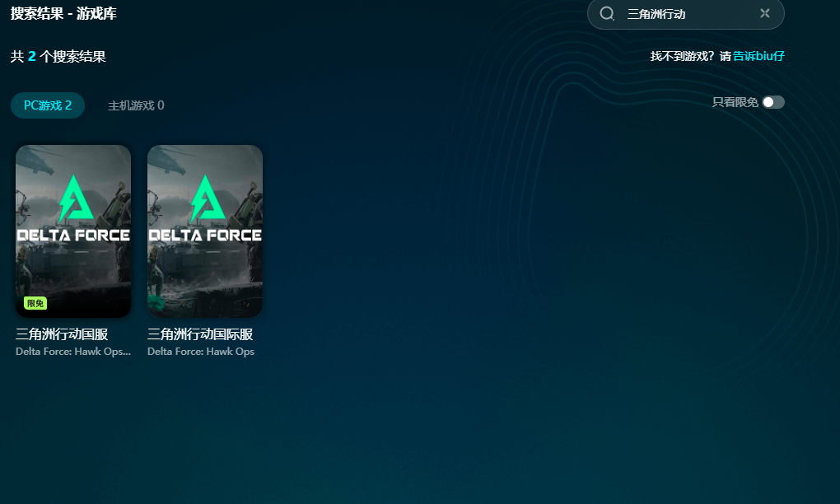Viewport: 840px width, 504px height.
Task: Focus the search field containing 三角洲行动
Action: pos(686,14)
